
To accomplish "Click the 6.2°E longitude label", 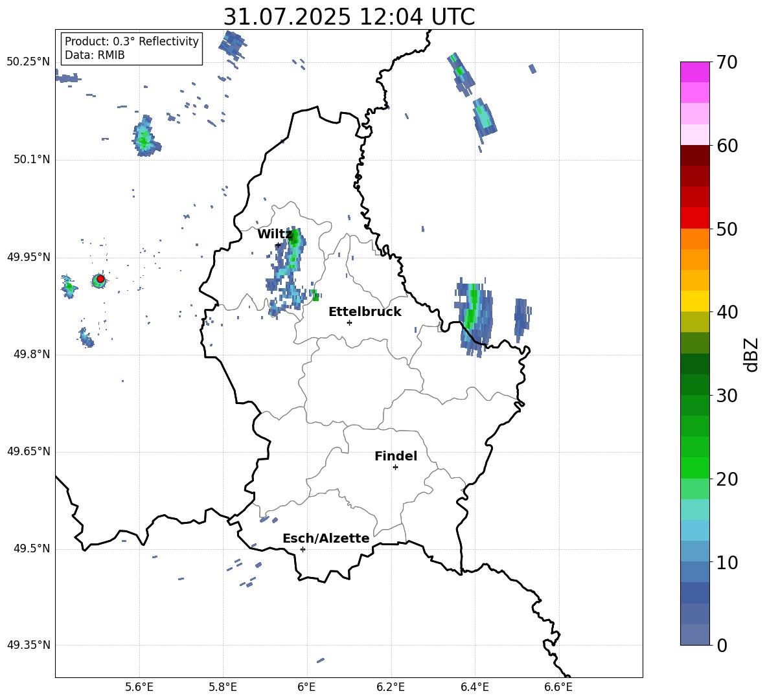I will click(x=391, y=687).
